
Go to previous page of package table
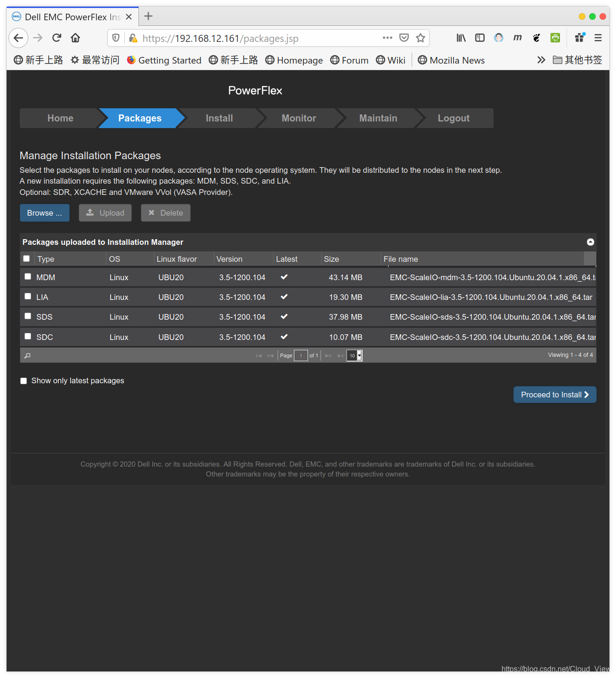pyautogui.click(x=270, y=355)
